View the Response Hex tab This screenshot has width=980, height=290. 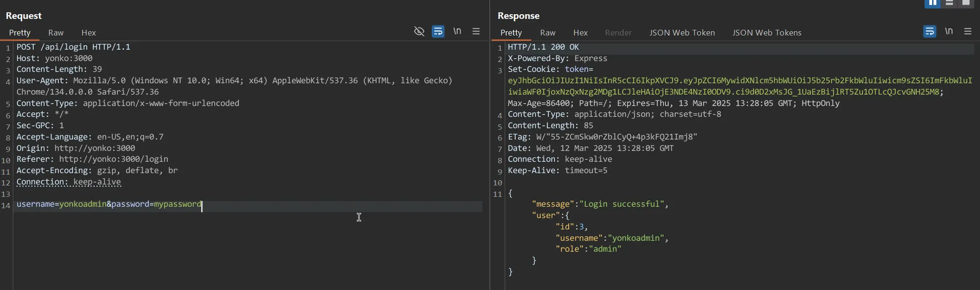click(x=580, y=32)
